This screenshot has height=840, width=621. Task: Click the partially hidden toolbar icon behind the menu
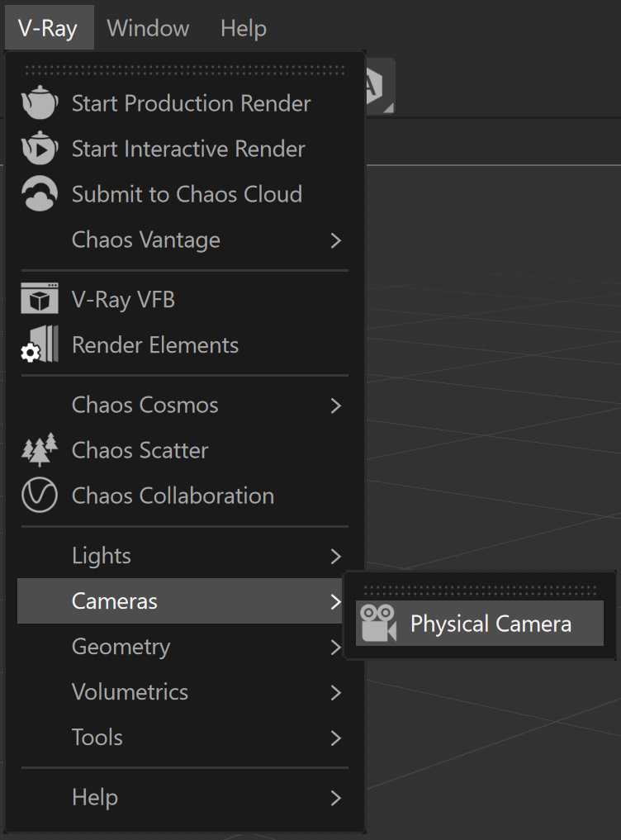tap(380, 86)
